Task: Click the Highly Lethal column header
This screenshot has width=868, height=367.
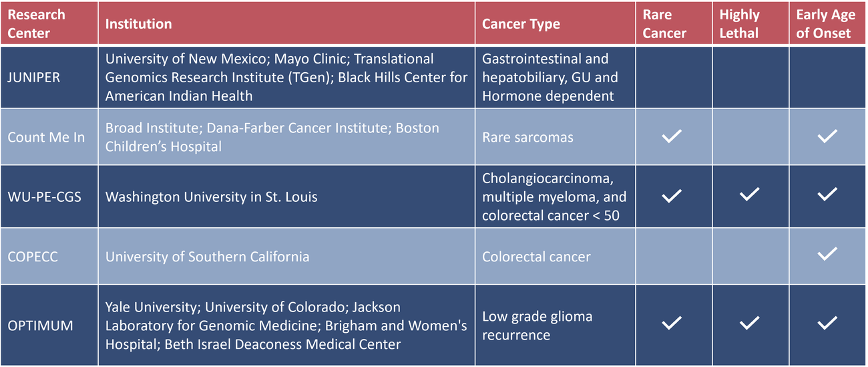Action: point(739,23)
